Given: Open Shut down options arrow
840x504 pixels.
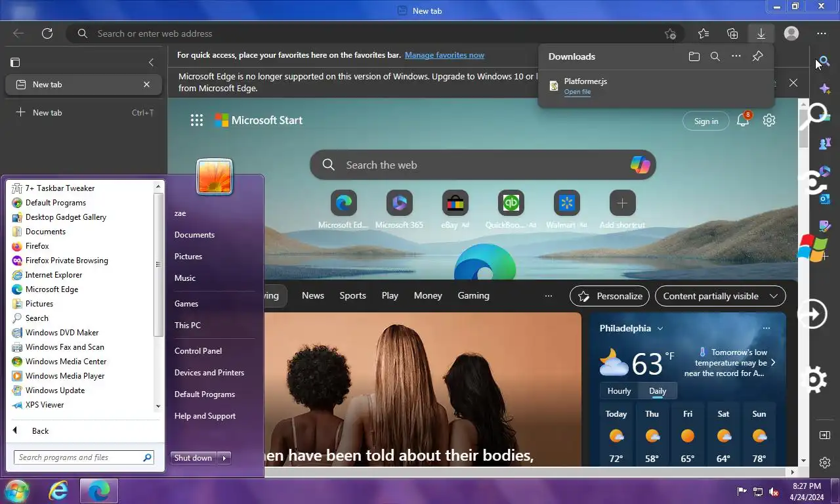Looking at the screenshot, I should [x=224, y=458].
